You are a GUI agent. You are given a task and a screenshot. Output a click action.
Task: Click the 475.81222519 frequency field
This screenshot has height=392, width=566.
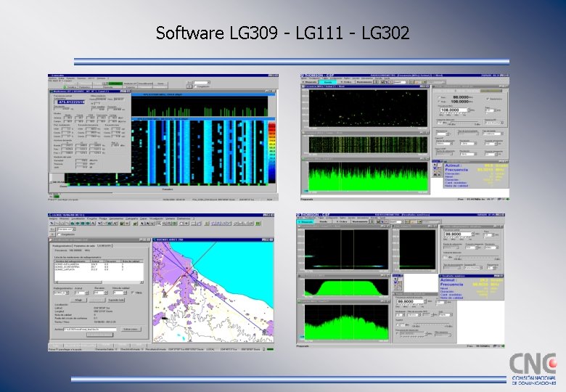71,102
